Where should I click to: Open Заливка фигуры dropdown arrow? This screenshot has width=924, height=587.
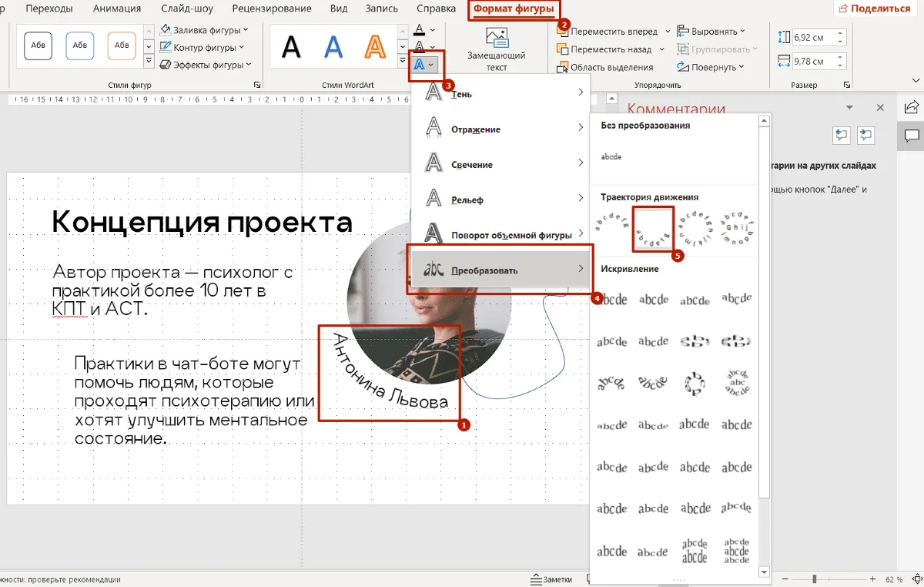click(246, 30)
